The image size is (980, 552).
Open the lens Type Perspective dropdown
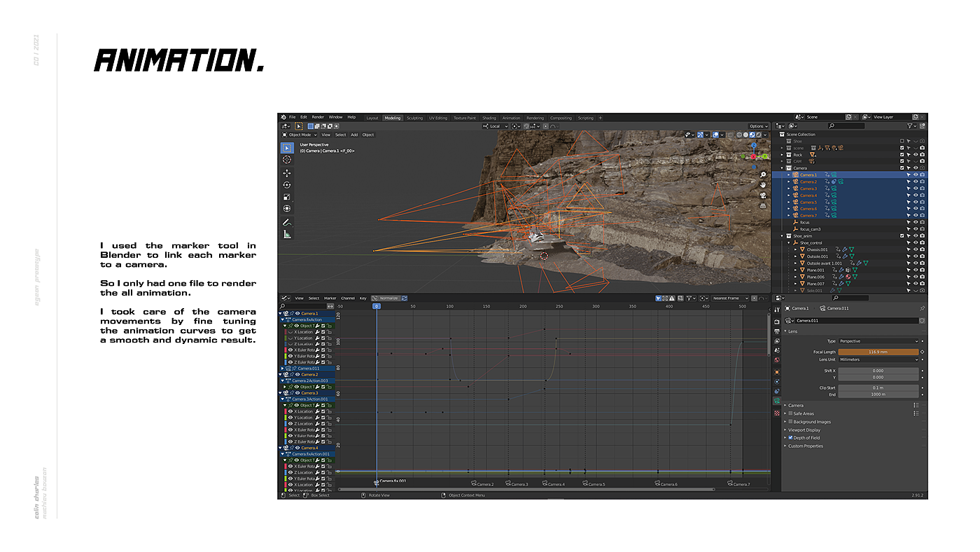pos(878,341)
